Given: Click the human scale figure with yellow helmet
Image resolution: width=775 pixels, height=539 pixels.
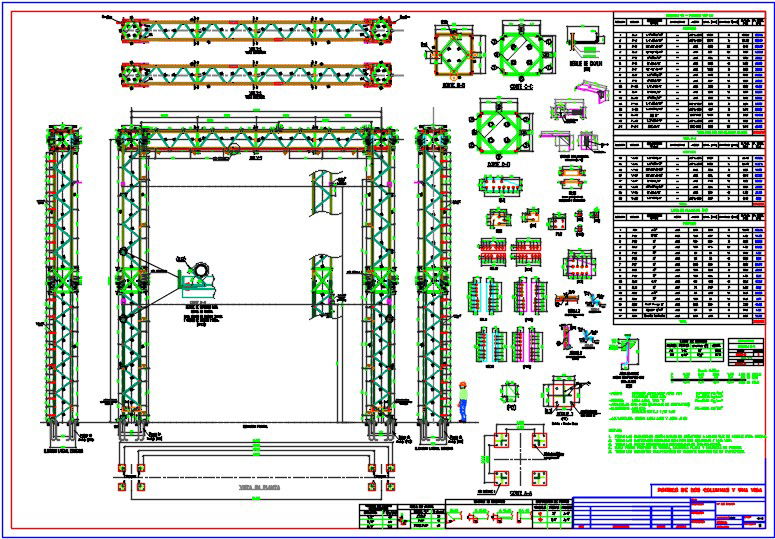Looking at the screenshot, I should (x=463, y=402).
